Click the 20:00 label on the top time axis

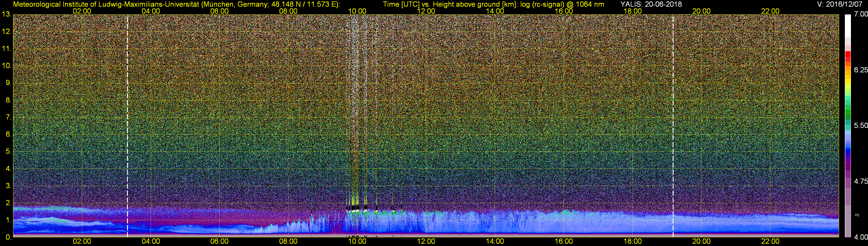click(x=702, y=11)
